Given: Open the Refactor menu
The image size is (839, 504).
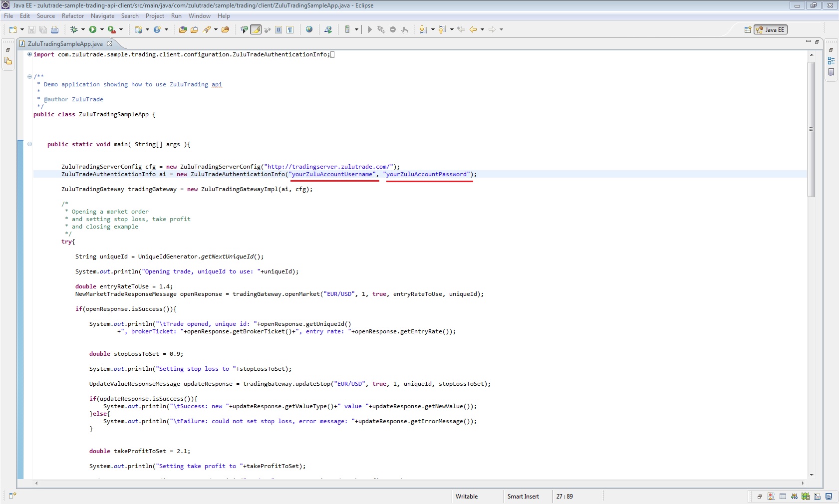Looking at the screenshot, I should tap(73, 16).
